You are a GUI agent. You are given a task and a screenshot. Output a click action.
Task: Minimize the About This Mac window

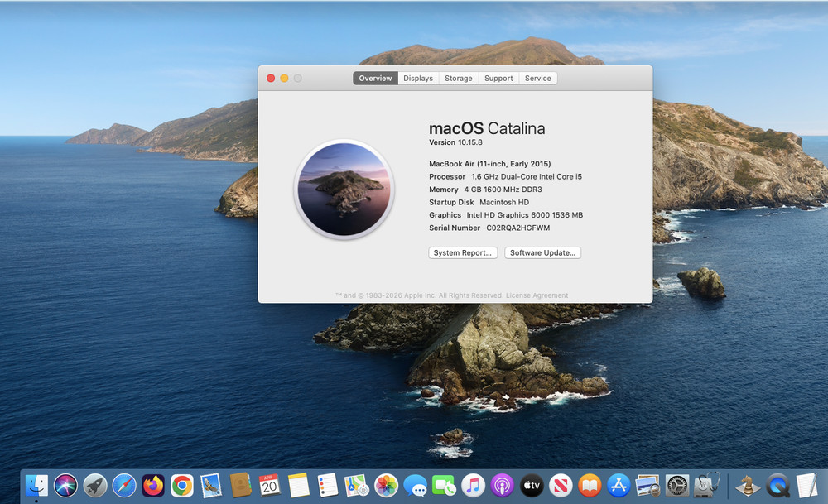click(284, 78)
